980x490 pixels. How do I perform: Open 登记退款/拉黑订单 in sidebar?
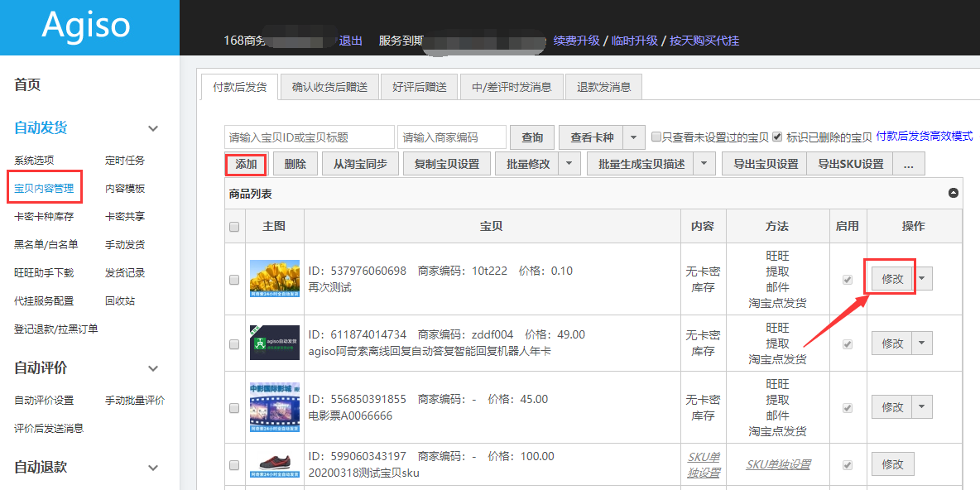(56, 329)
